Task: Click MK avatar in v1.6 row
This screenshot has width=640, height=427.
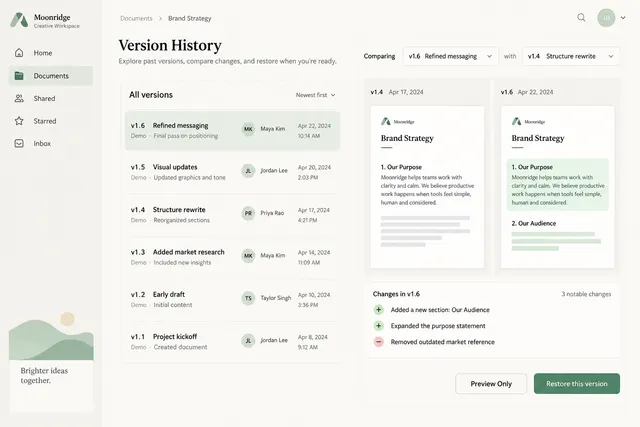Action: pos(248,129)
